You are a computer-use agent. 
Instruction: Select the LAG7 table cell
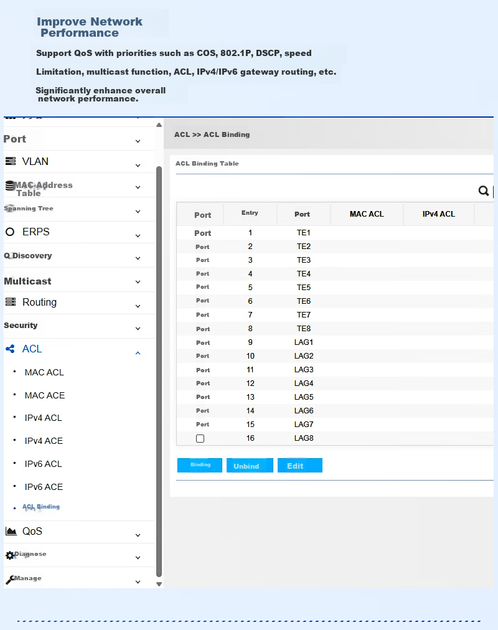click(x=303, y=424)
